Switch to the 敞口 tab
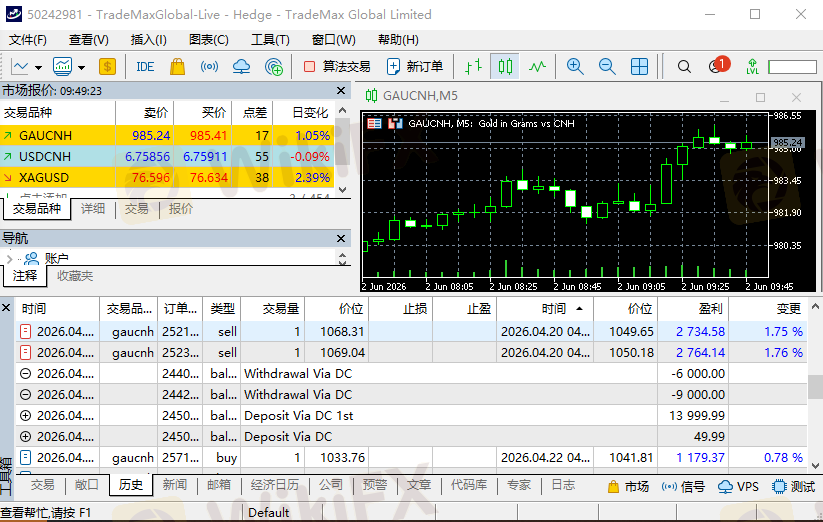Image resolution: width=823 pixels, height=522 pixels. 87,485
